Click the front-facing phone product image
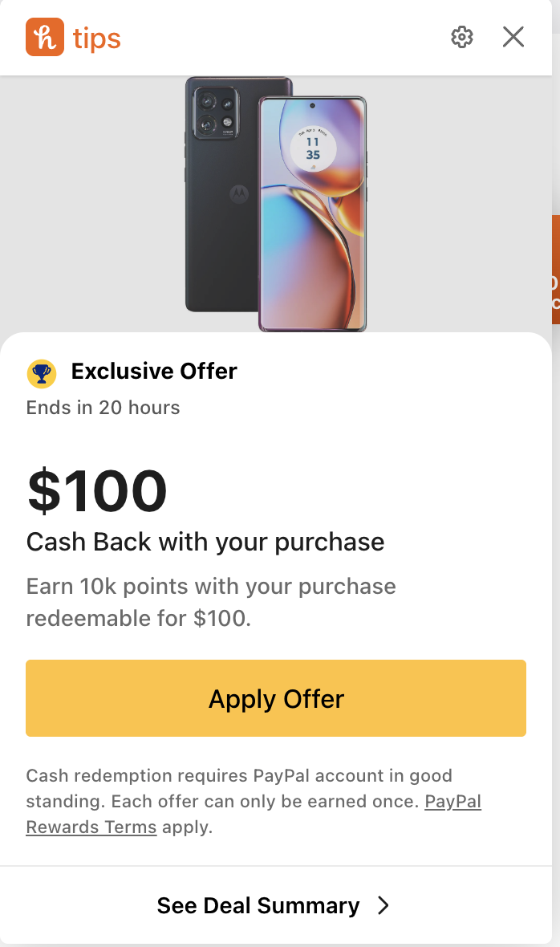 tap(313, 213)
